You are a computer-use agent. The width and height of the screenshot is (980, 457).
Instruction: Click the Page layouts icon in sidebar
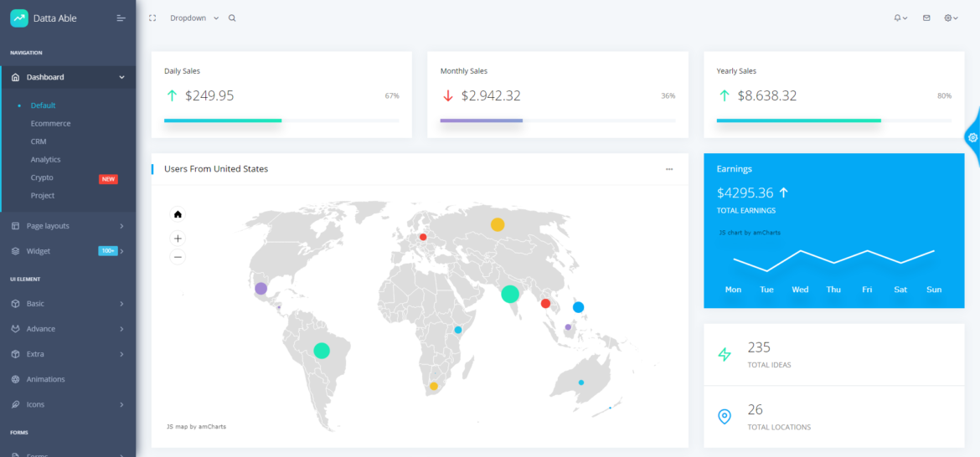coord(16,226)
